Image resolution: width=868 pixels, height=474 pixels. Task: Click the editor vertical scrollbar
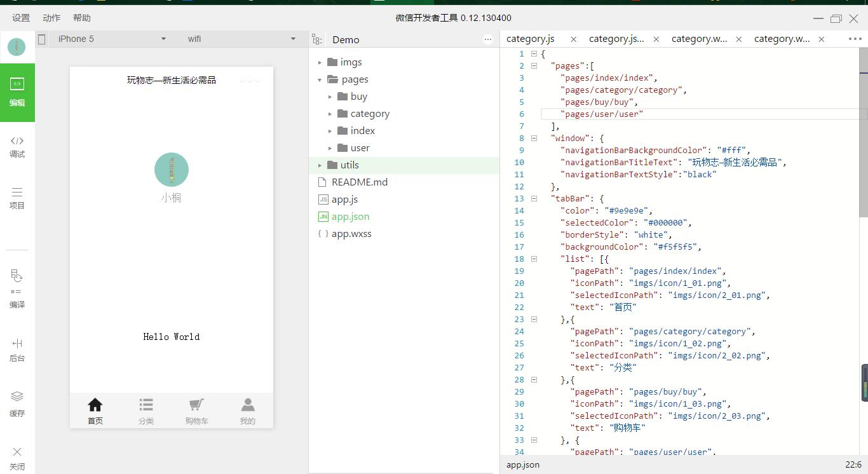[x=864, y=133]
